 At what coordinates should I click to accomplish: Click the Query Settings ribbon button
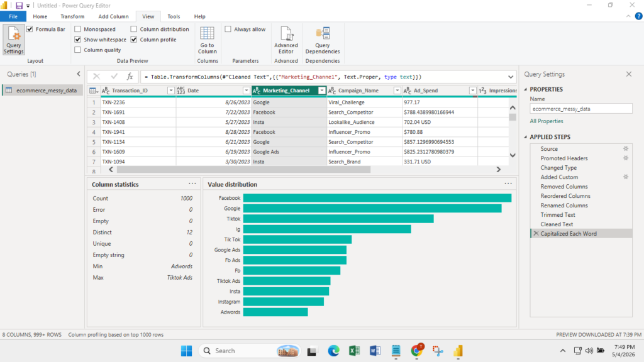pos(14,40)
